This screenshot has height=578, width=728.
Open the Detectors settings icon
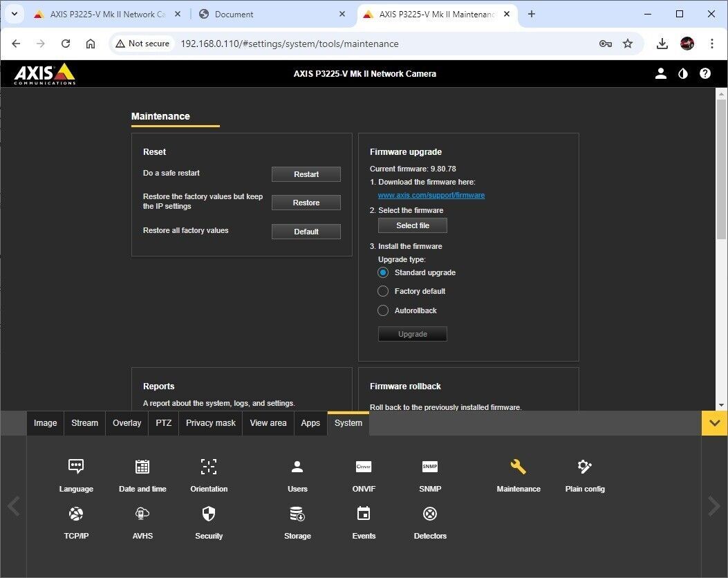tap(430, 514)
